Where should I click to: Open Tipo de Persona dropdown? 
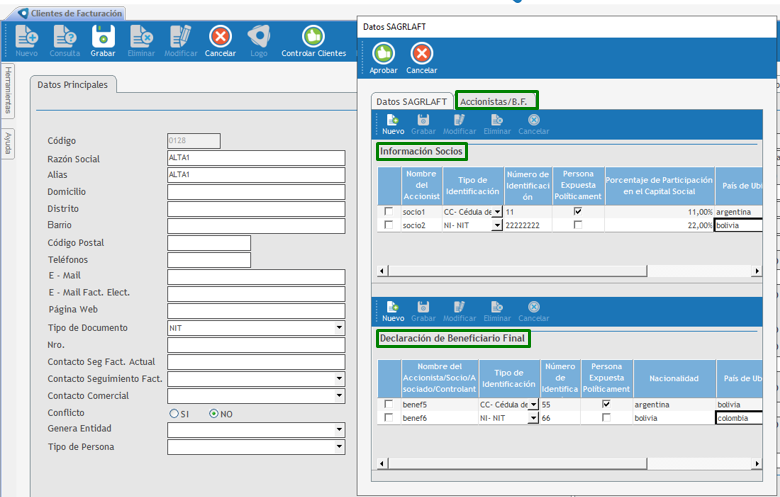click(339, 447)
